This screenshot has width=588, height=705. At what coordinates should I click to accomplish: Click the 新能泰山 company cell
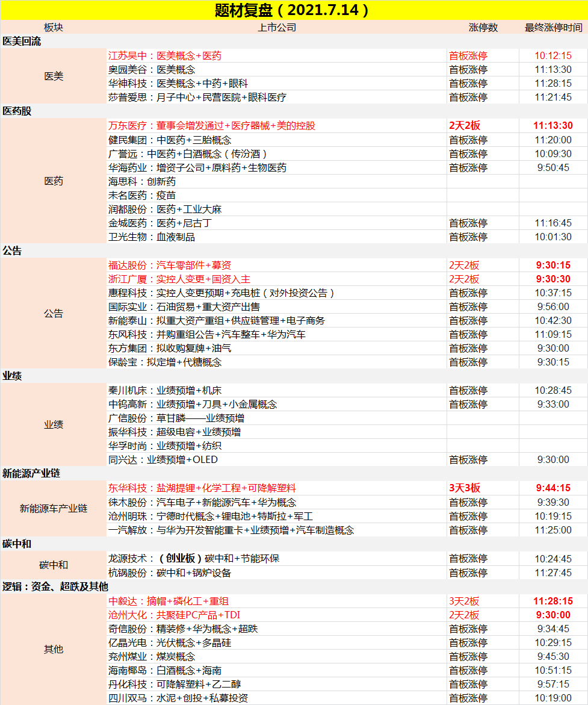(276, 321)
